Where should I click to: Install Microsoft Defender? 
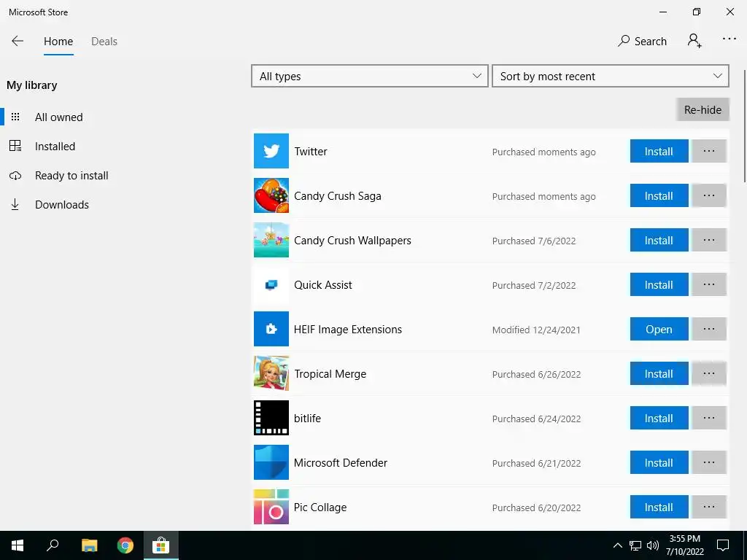[659, 462]
